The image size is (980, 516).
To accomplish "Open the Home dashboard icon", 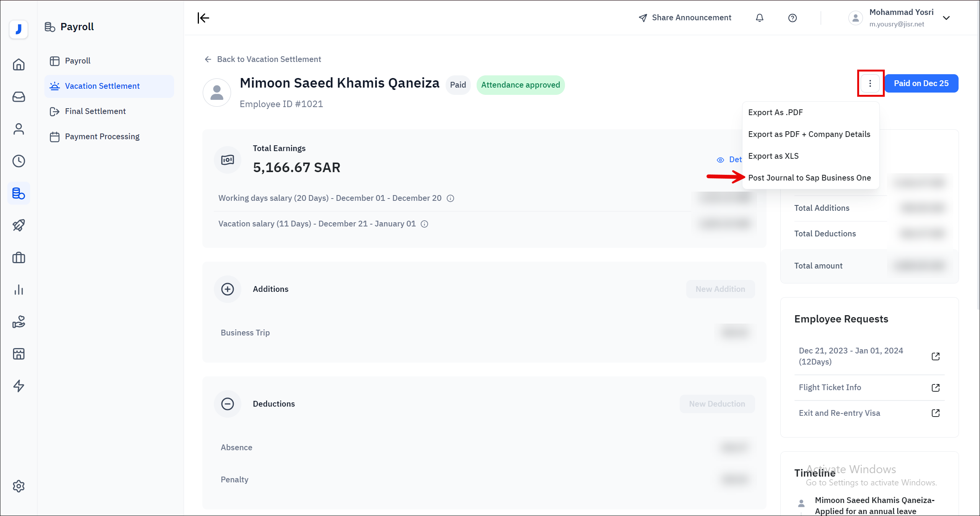I will click(x=18, y=65).
